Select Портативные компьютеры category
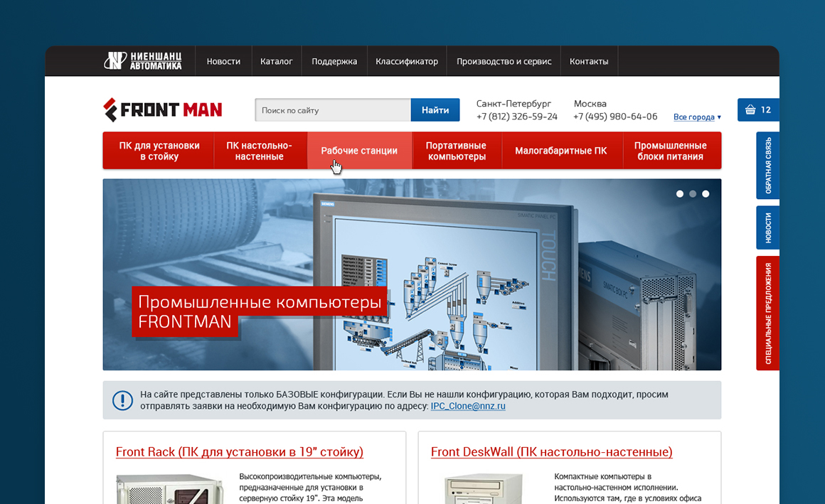825x504 pixels. pyautogui.click(x=457, y=151)
